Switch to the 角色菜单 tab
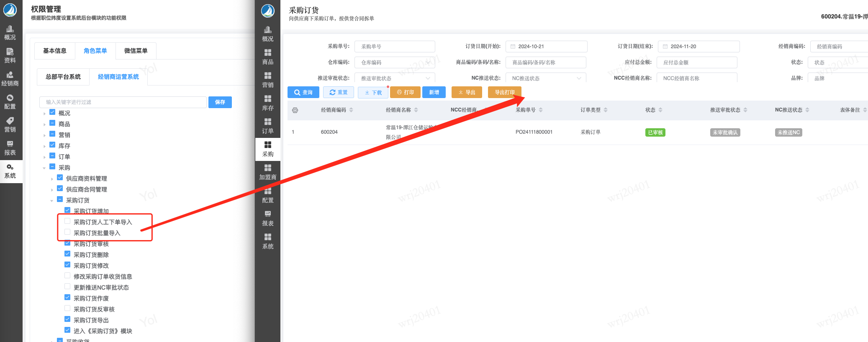This screenshot has width=868, height=342. tap(95, 51)
